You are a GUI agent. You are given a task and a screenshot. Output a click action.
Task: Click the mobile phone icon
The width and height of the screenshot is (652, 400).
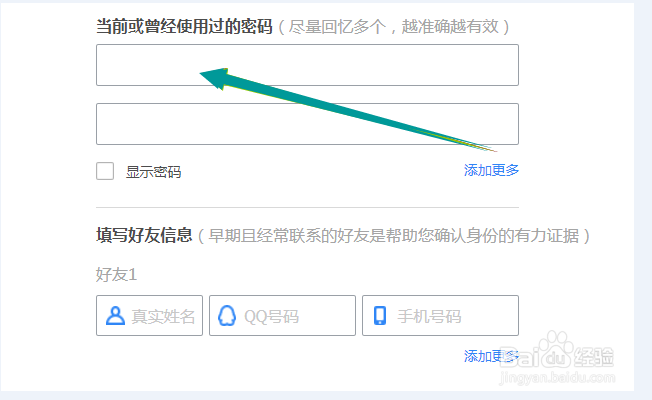click(x=380, y=316)
